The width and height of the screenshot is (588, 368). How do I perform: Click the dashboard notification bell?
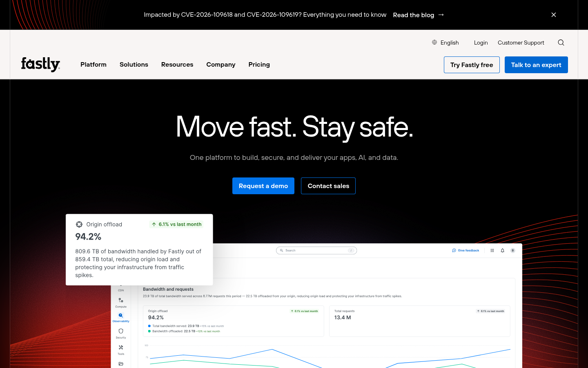click(x=503, y=251)
